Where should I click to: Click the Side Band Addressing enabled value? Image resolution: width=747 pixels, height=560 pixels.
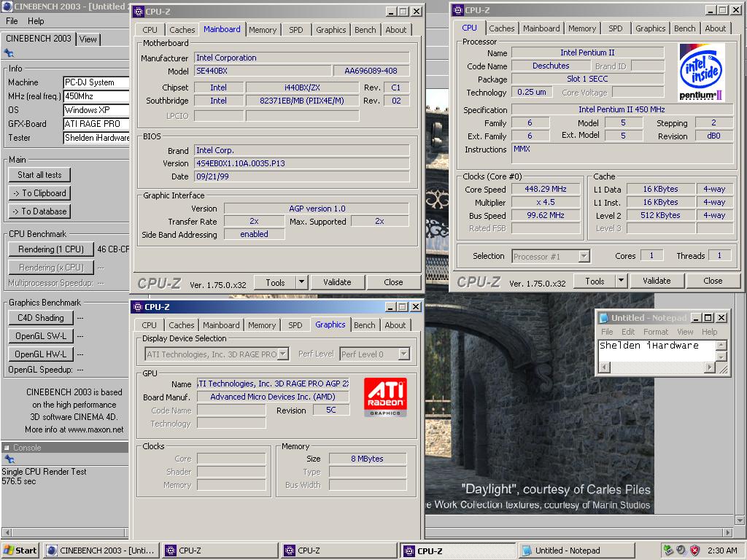click(x=255, y=234)
